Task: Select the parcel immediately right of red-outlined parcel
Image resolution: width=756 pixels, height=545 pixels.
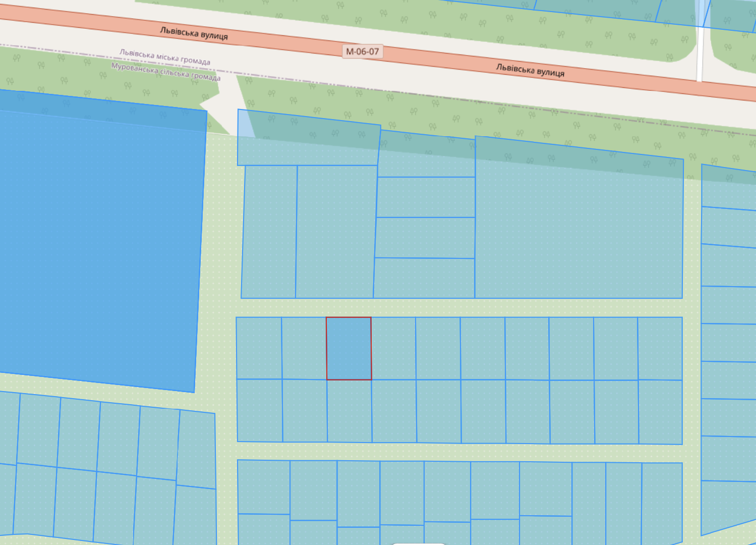Action: [393, 348]
